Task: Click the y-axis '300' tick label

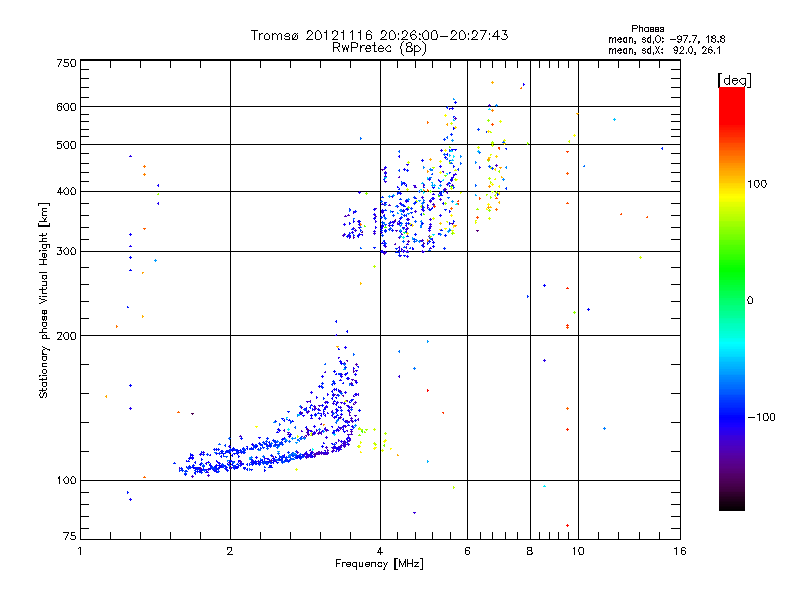Action: 66,251
